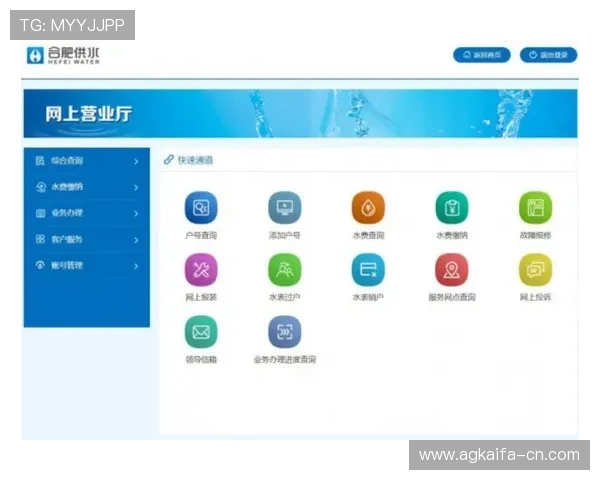Expand the 账号管理 chevron arrow
Screen dimensions: 600x480
pyautogui.click(x=136, y=266)
